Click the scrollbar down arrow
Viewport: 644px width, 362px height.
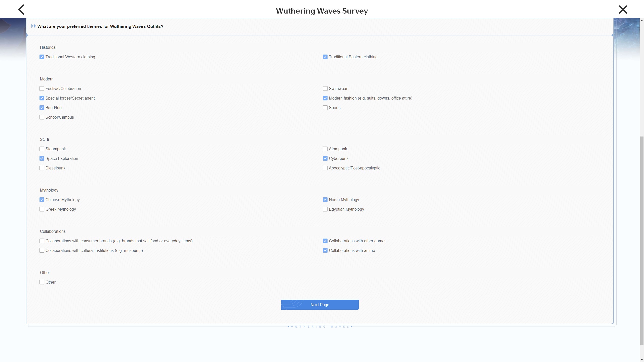pyautogui.click(x=642, y=360)
